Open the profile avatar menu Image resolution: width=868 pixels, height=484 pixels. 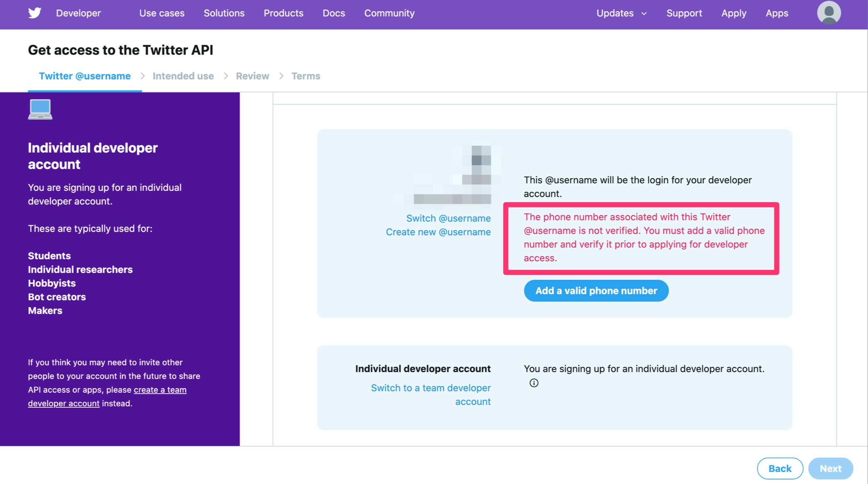coord(828,13)
